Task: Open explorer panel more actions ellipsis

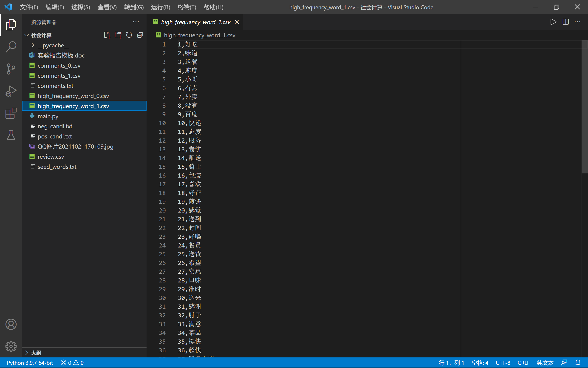Action: (136, 22)
